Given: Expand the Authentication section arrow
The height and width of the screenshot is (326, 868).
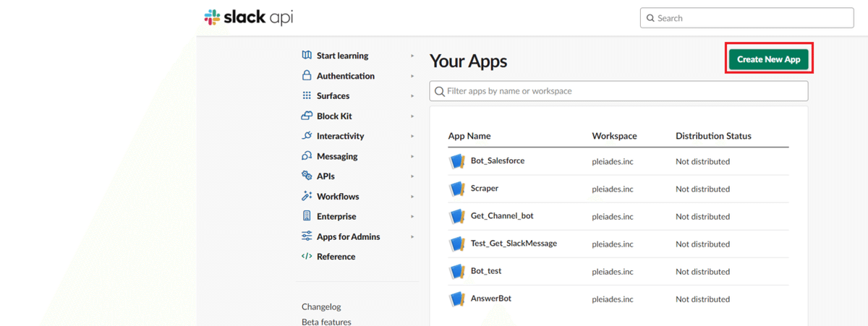Looking at the screenshot, I should click(412, 76).
